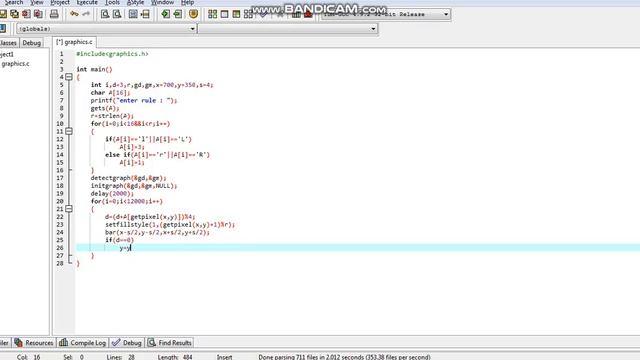
Task: Click the if(d==0) line
Action: click(120, 240)
